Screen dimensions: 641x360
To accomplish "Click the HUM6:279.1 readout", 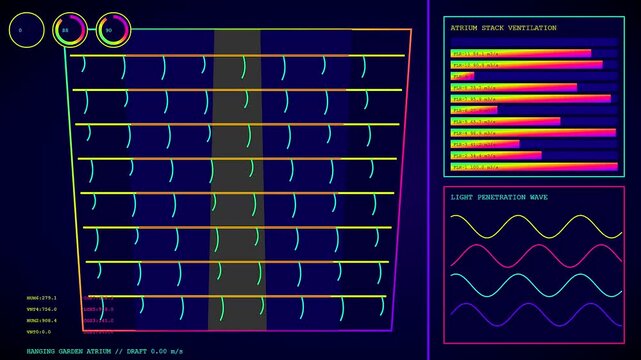I will [41, 298].
